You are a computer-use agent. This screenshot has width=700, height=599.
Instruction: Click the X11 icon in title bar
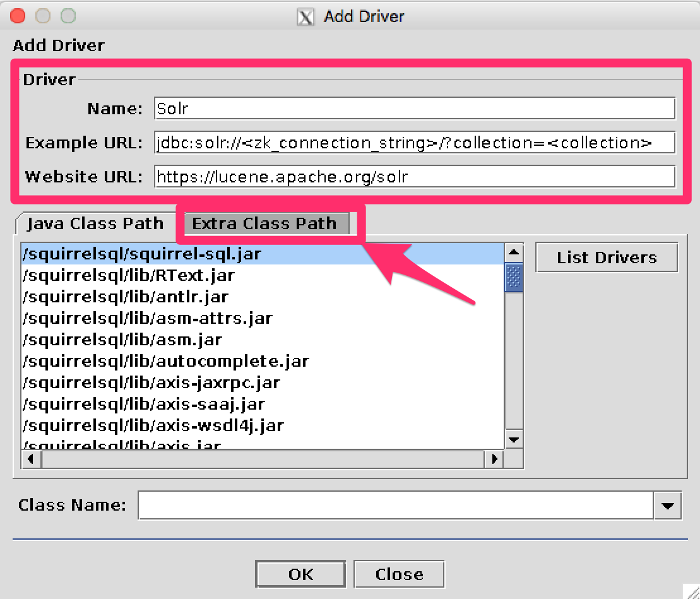(306, 16)
